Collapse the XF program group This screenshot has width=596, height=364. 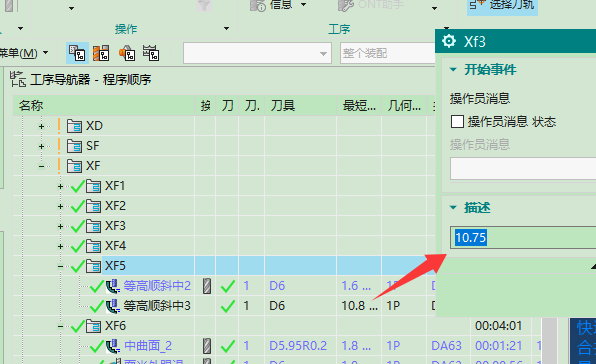tap(41, 166)
